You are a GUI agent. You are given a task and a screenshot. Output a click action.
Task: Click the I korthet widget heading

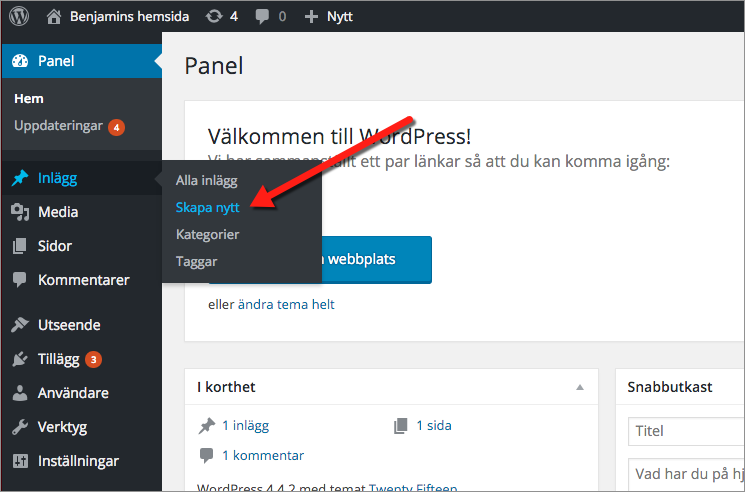click(x=226, y=387)
